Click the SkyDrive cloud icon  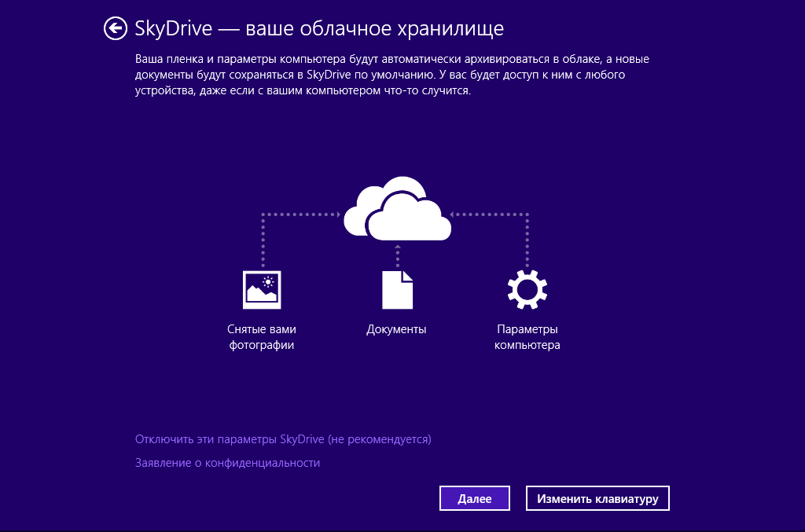(397, 208)
